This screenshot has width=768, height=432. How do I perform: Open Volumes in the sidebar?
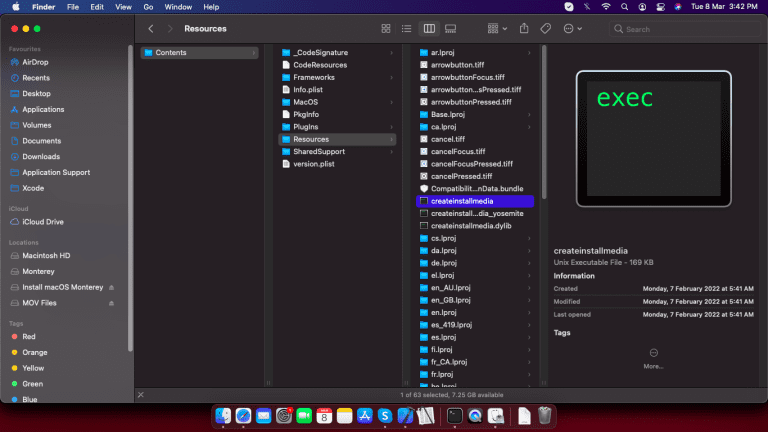[37, 125]
